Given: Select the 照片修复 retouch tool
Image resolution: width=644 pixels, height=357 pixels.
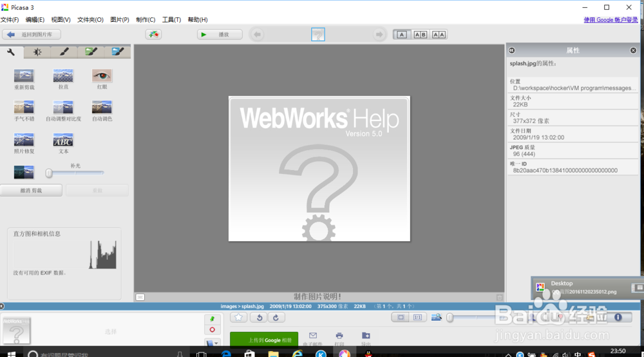Looking at the screenshot, I should 24,143.
